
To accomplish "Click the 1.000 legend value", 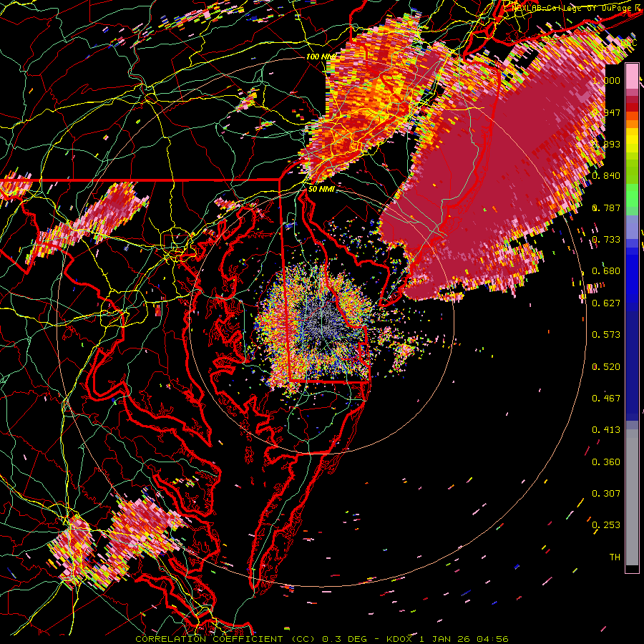I will point(607,80).
